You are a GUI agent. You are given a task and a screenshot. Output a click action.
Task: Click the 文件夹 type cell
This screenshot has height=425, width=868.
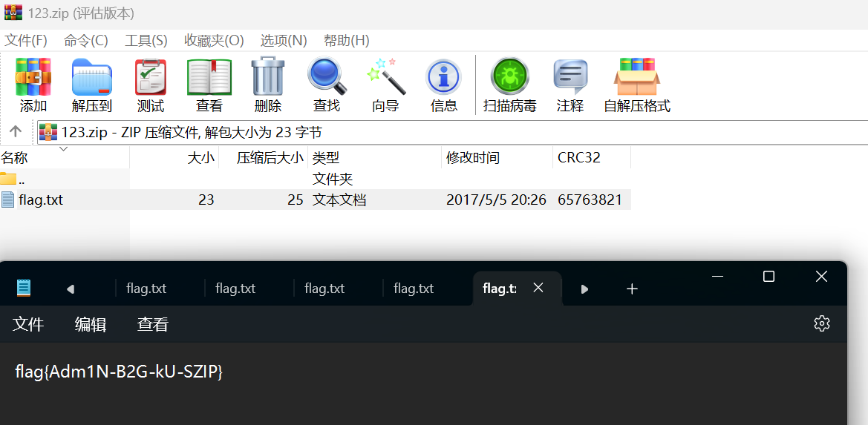[x=333, y=179]
